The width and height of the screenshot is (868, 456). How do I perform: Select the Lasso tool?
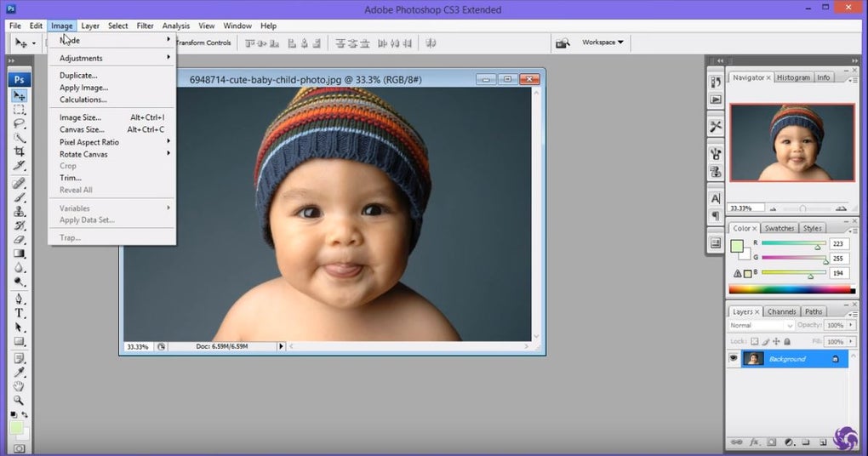click(19, 123)
